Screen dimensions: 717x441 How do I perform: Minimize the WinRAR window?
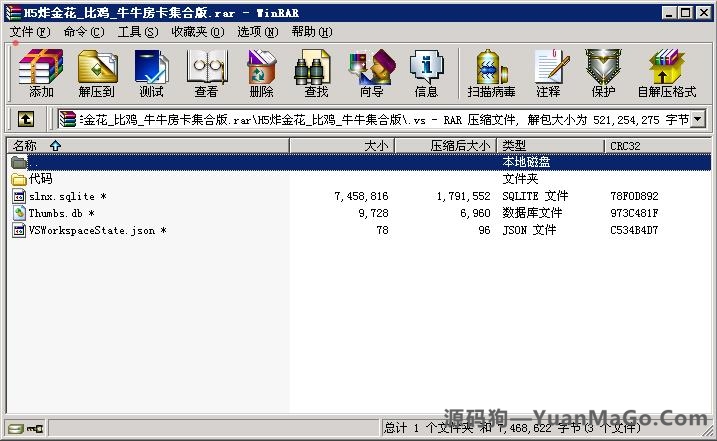click(x=669, y=12)
